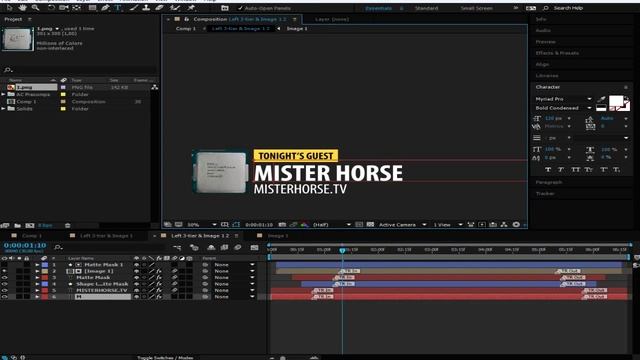The image size is (640, 360).
Task: Click the white fill color swatch
Action: 616,101
